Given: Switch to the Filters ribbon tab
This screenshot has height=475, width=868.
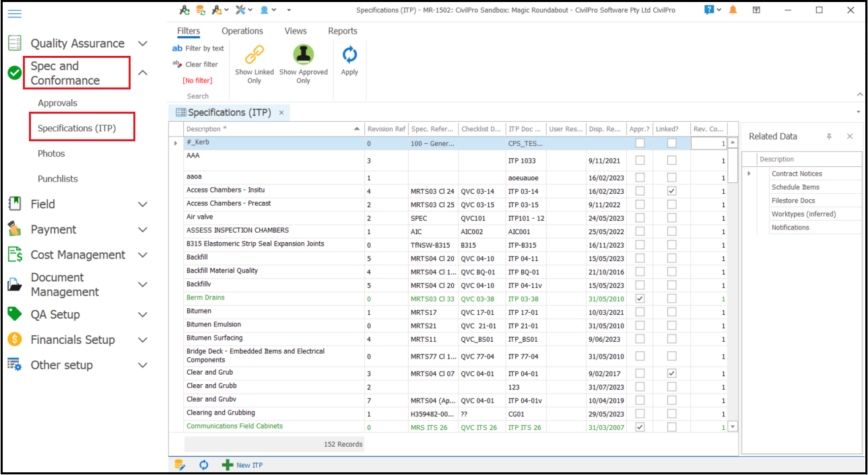Looking at the screenshot, I should click(x=189, y=31).
